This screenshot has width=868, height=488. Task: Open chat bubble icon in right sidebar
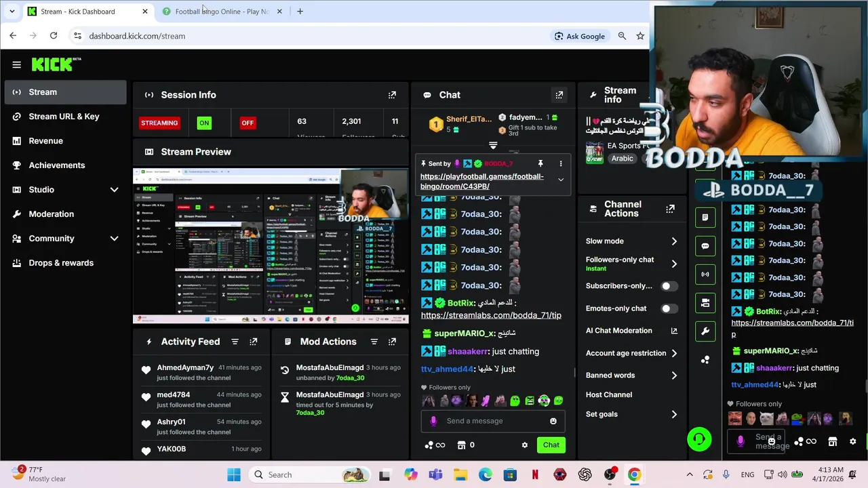click(705, 246)
